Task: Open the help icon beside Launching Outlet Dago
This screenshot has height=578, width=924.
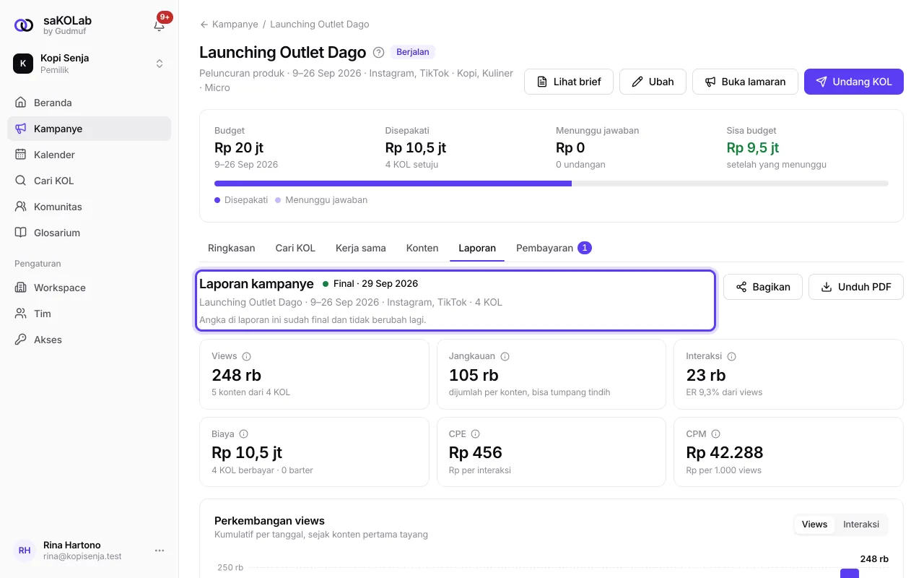Action: point(378,52)
